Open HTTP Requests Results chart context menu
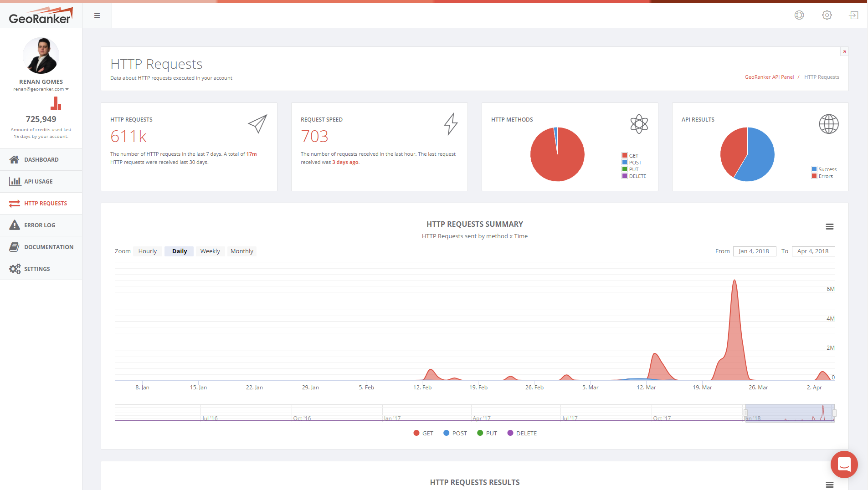This screenshot has width=868, height=490. point(830,485)
